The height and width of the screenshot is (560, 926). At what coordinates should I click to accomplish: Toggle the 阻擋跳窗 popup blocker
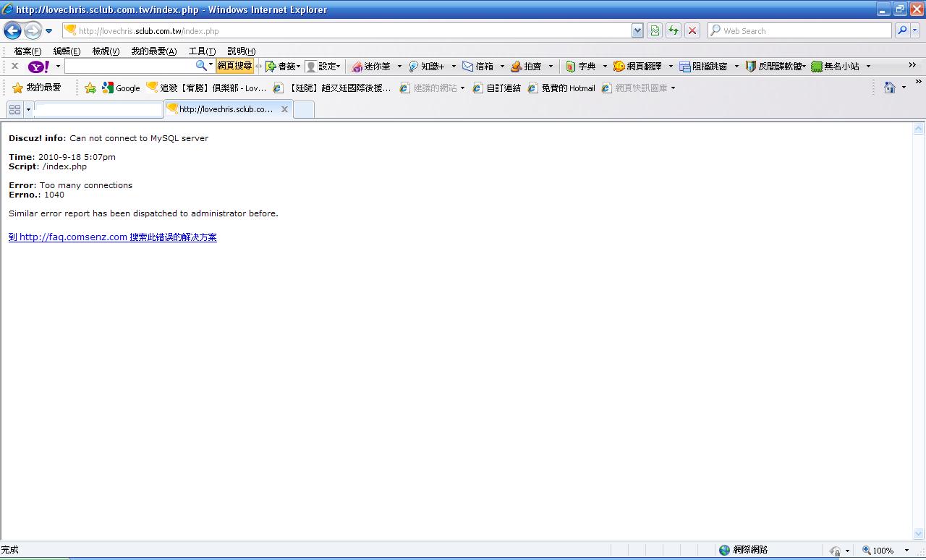coord(703,67)
